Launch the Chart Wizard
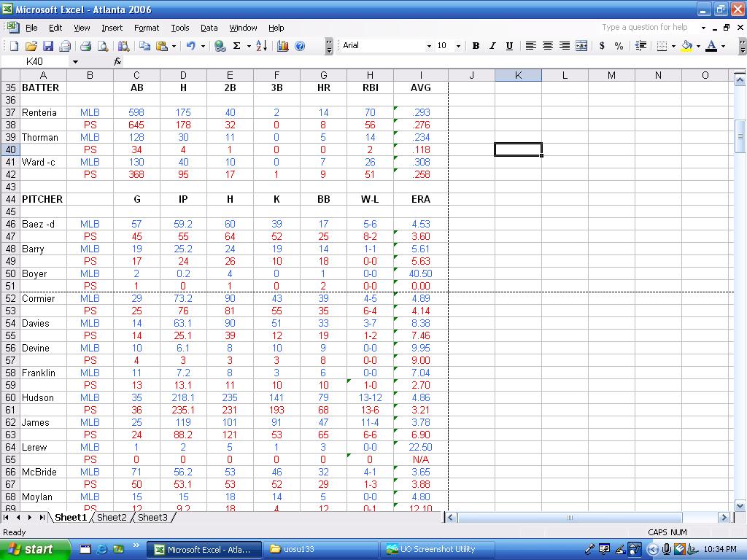 [283, 46]
